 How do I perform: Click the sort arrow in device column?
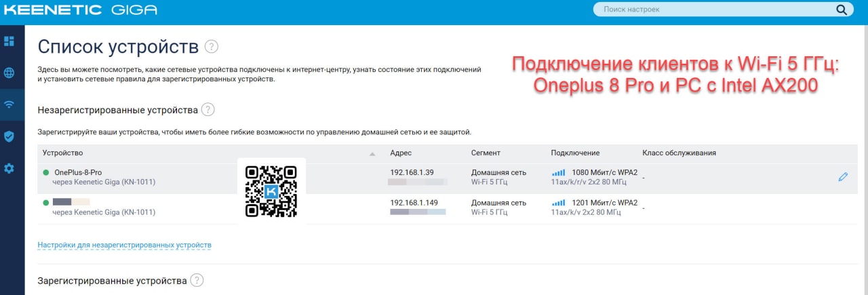pyautogui.click(x=372, y=154)
